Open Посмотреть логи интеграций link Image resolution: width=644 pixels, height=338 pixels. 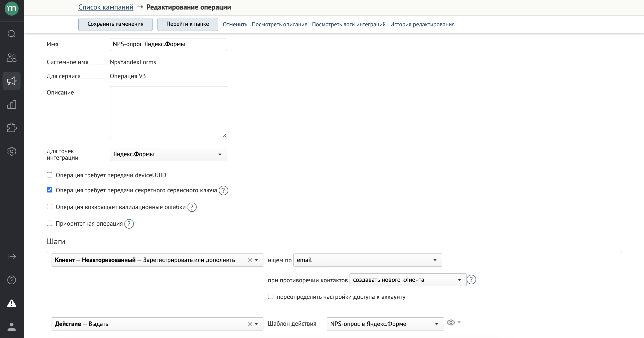click(x=349, y=24)
